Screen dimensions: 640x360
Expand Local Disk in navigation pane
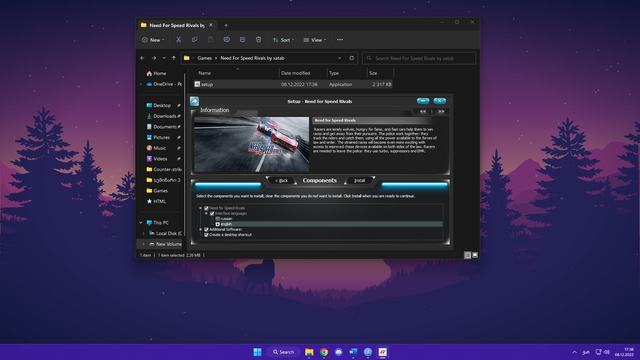click(x=143, y=233)
